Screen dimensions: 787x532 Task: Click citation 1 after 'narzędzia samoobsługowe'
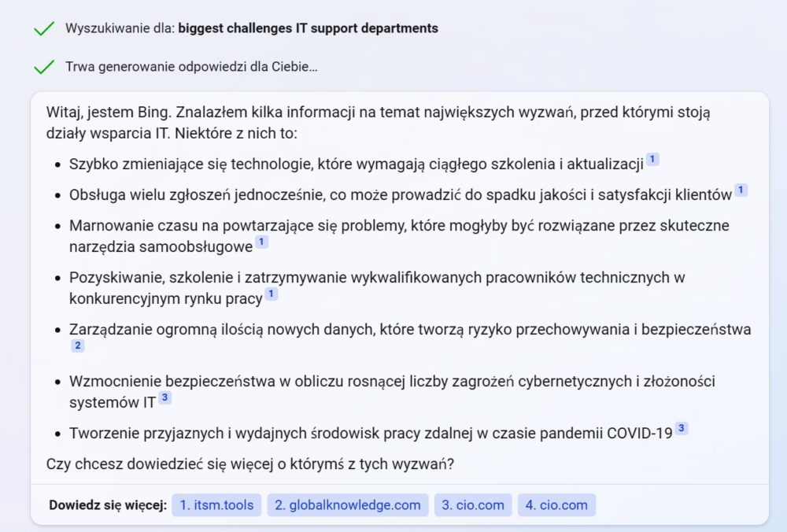[261, 242]
